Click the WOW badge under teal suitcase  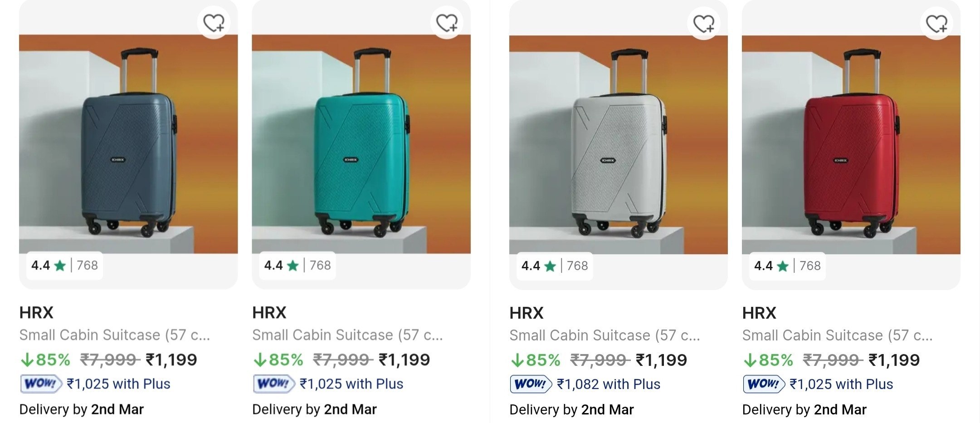click(x=273, y=384)
